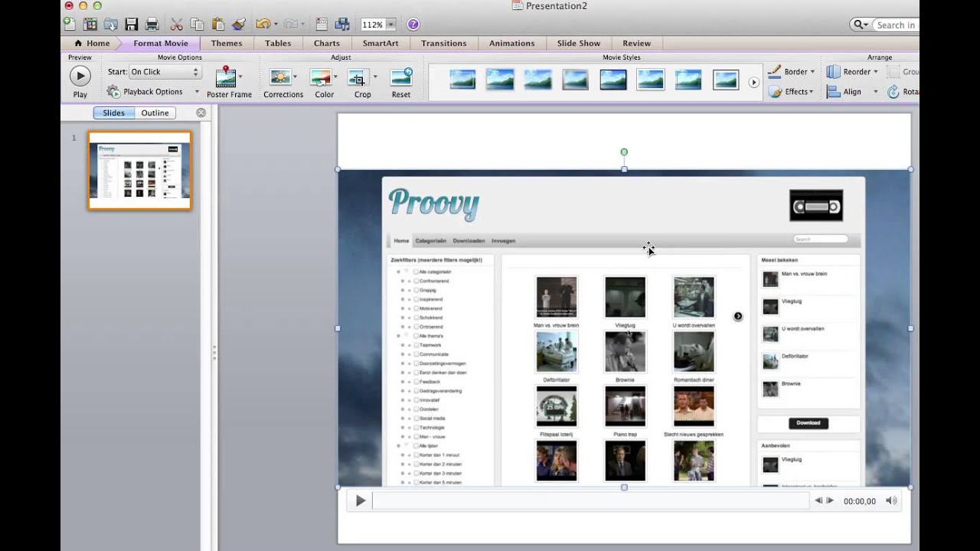Click the Open file folder icon

[x=111, y=24]
